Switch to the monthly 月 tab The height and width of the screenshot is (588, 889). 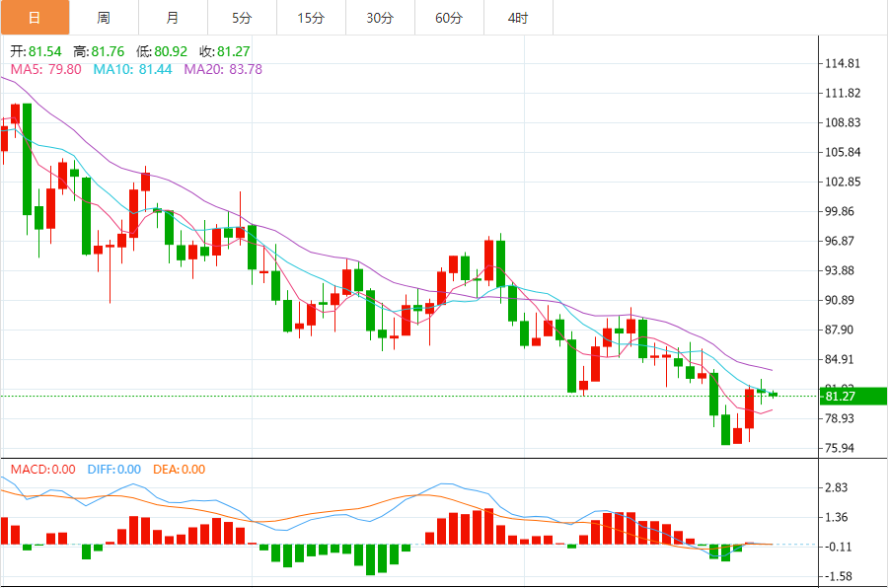tap(173, 18)
